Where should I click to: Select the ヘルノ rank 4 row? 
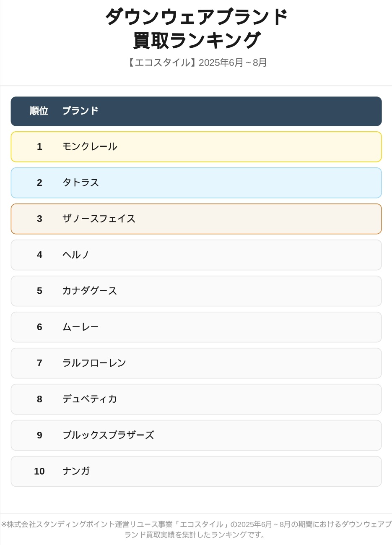[x=196, y=255]
